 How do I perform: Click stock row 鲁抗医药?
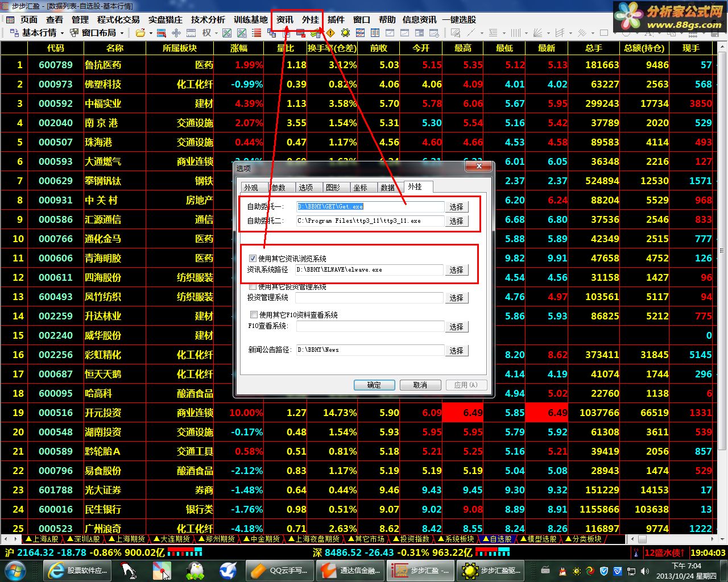(359, 65)
